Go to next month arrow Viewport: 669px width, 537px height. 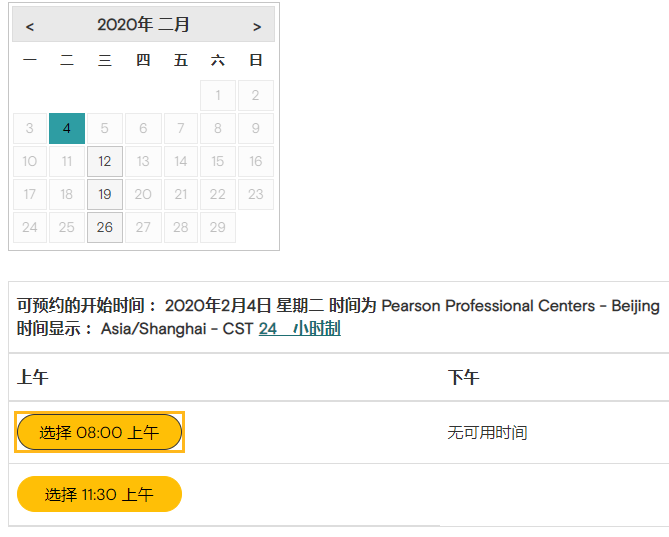[x=257, y=26]
